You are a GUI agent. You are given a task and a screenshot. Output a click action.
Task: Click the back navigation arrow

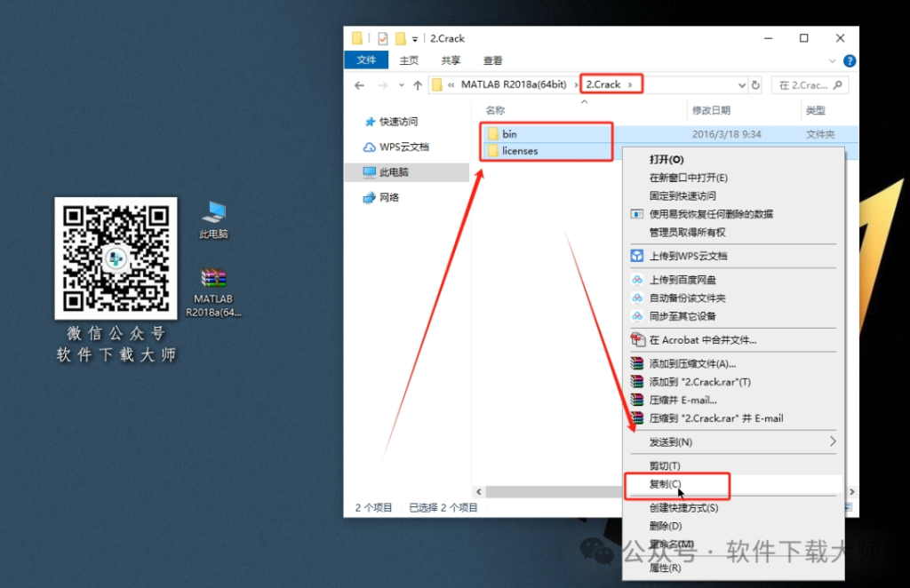point(359,83)
